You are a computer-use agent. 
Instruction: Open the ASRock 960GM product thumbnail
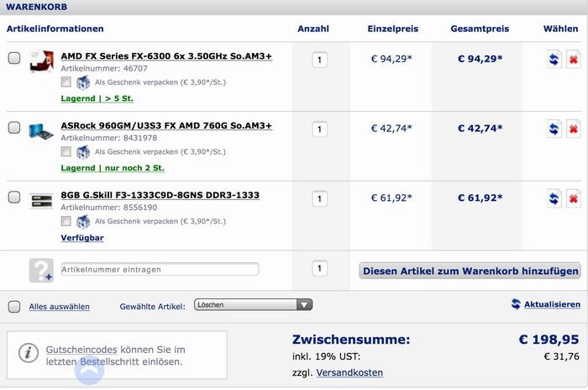41,131
